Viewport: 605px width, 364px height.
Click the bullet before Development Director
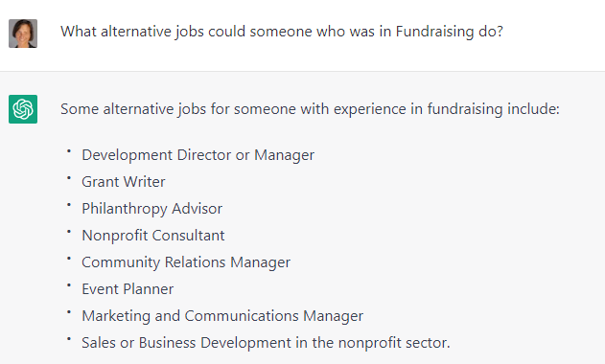coord(69,151)
